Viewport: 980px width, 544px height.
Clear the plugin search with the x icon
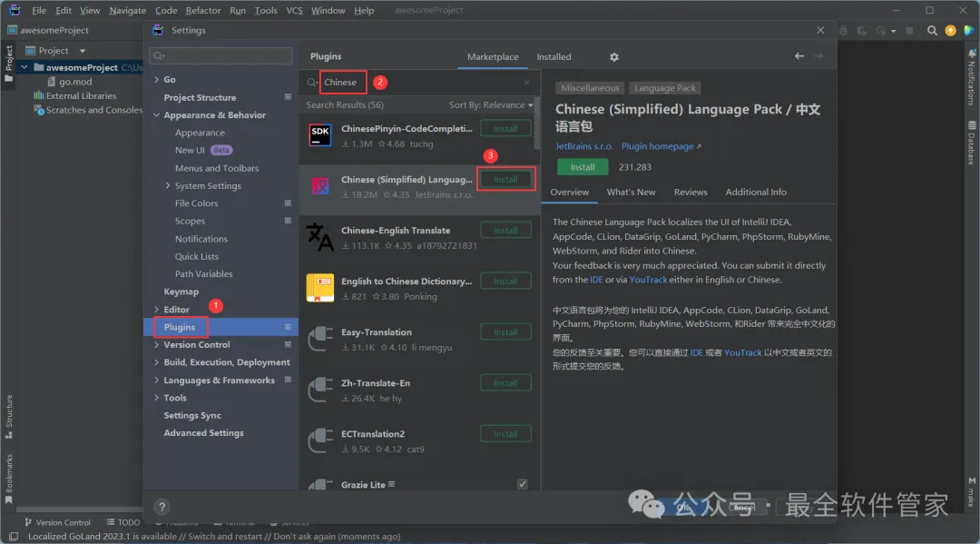[526, 83]
